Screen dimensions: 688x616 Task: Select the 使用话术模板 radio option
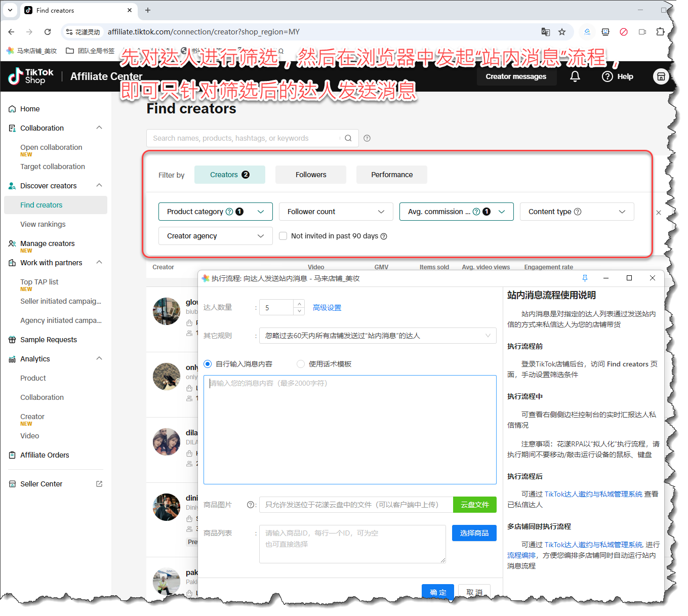tap(301, 364)
